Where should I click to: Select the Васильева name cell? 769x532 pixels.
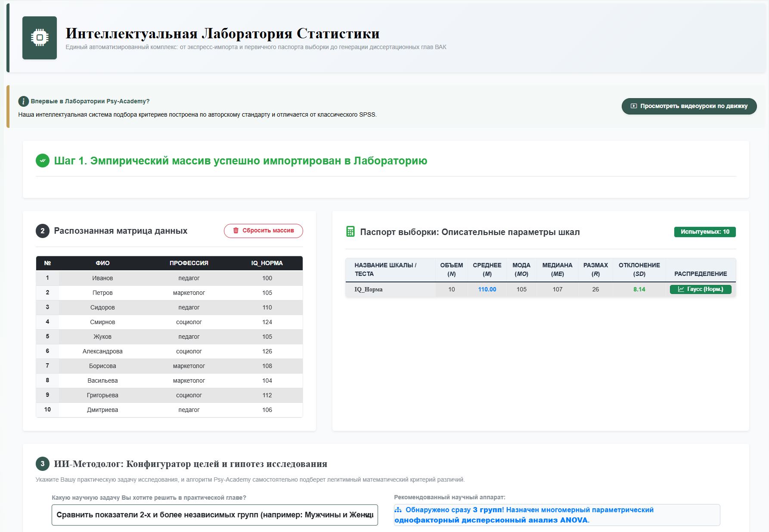tap(102, 380)
